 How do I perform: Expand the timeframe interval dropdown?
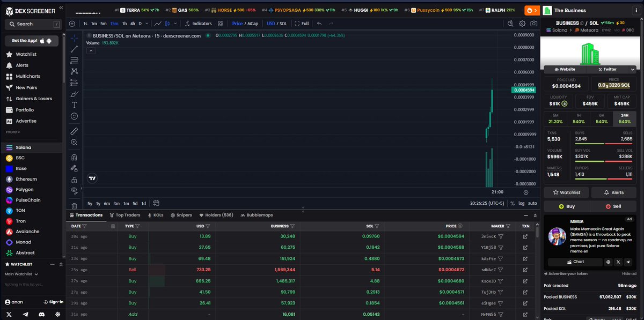point(147,24)
